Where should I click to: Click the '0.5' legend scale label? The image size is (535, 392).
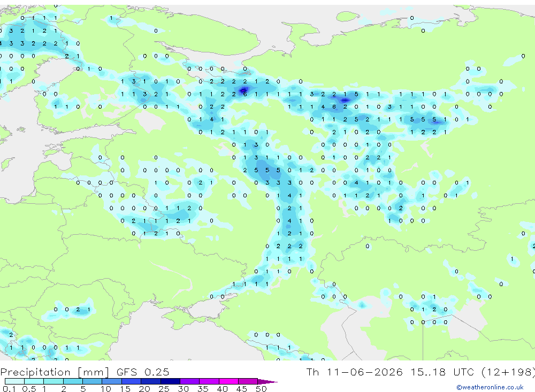pyautogui.click(x=29, y=389)
